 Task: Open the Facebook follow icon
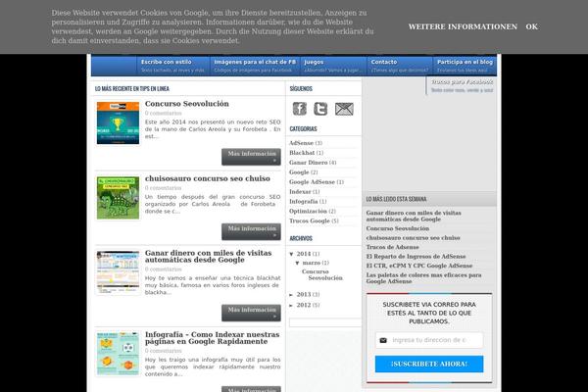pos(300,109)
